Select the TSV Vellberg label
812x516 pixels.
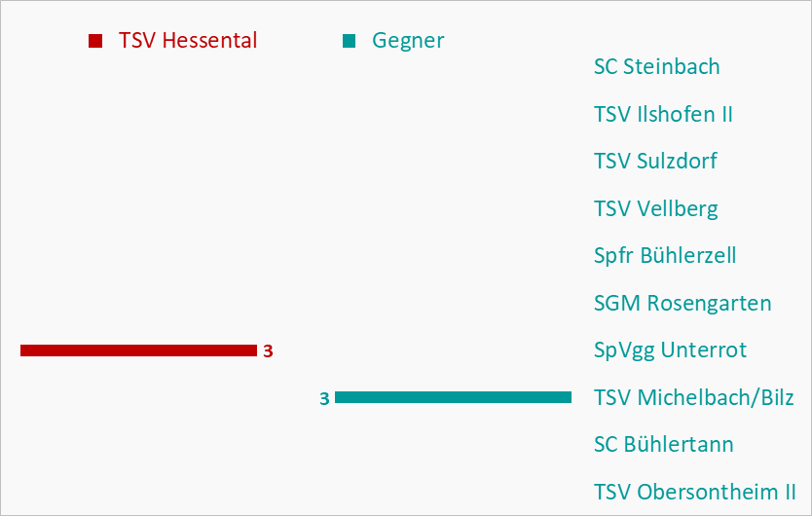pyautogui.click(x=655, y=208)
